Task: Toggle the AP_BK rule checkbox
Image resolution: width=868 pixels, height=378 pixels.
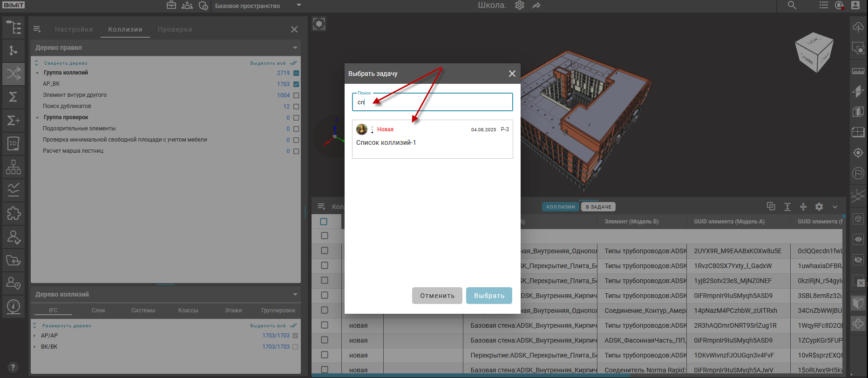Action: (296, 84)
